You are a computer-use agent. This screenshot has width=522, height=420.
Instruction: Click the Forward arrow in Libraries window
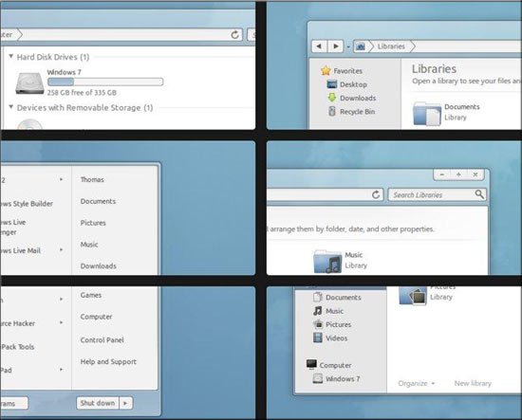[x=336, y=46]
